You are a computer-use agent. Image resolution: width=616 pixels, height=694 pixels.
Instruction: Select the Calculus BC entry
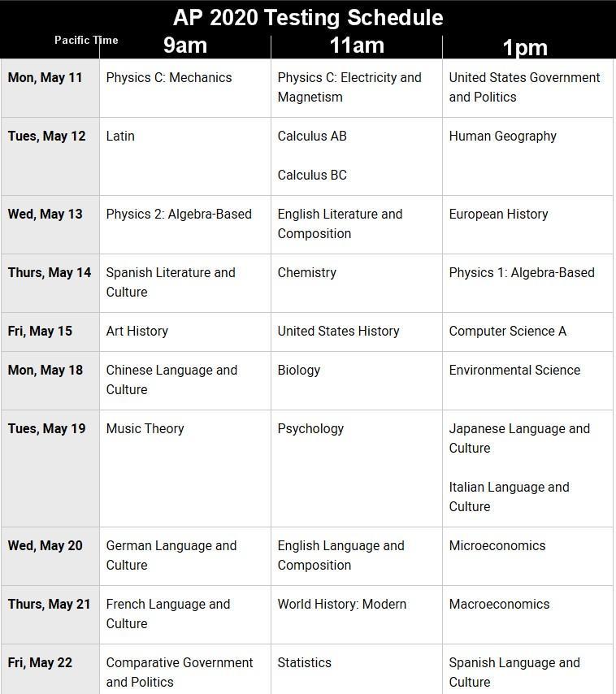[x=312, y=176]
